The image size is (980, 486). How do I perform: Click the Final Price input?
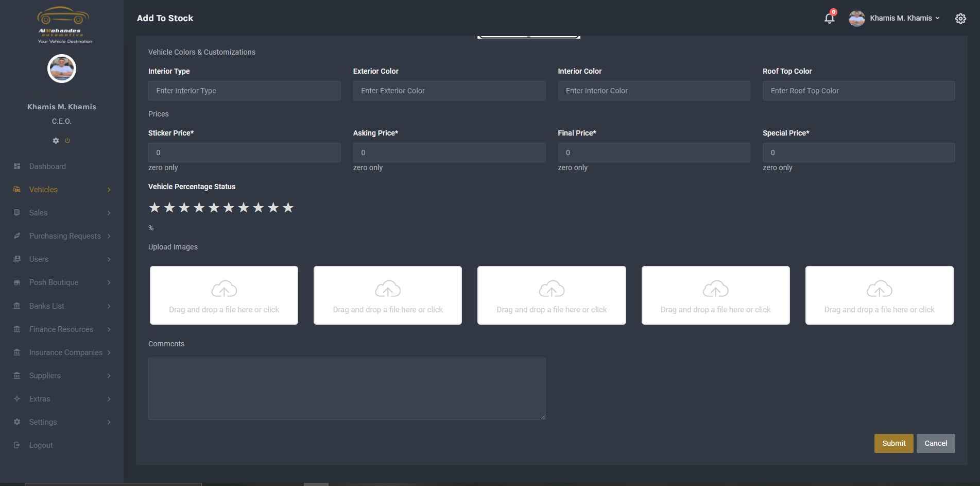click(x=654, y=153)
